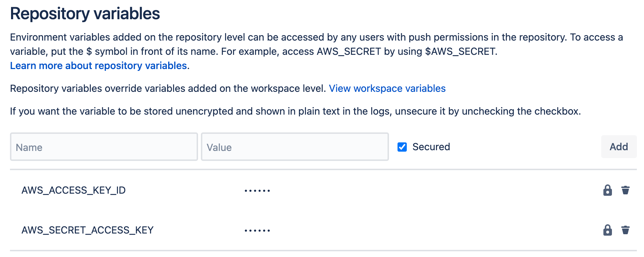This screenshot has width=644, height=257.
Task: Delete the AWS_ACCESS_KEY_ID variable with trash icon
Action: pyautogui.click(x=625, y=190)
